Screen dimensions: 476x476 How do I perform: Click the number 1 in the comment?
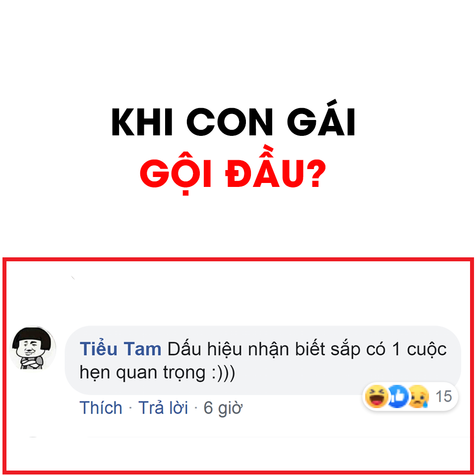396,349
